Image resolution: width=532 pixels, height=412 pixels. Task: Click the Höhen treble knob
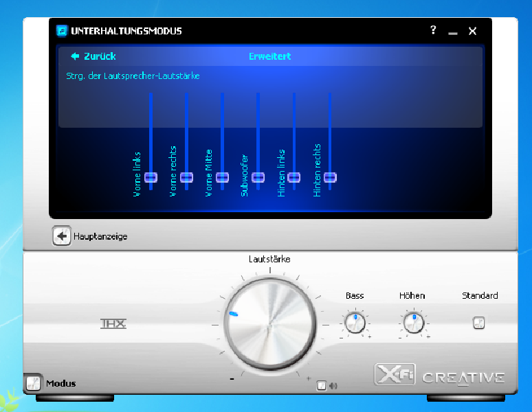click(x=414, y=323)
